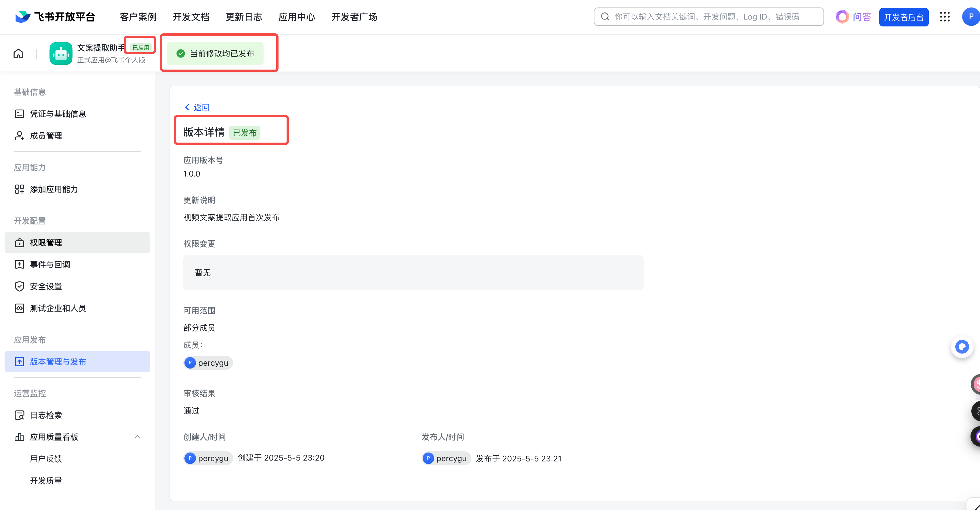Open 开发质量 under 应用质量看板
The image size is (980, 510).
46,480
